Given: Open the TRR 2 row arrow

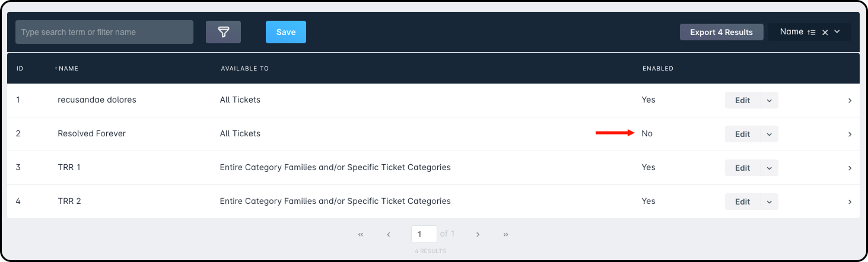Looking at the screenshot, I should [850, 202].
